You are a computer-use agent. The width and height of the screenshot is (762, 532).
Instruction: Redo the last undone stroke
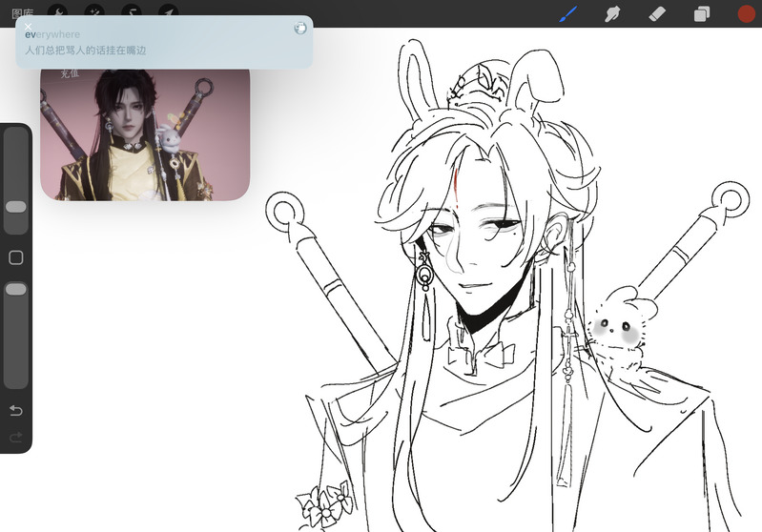pyautogui.click(x=16, y=438)
